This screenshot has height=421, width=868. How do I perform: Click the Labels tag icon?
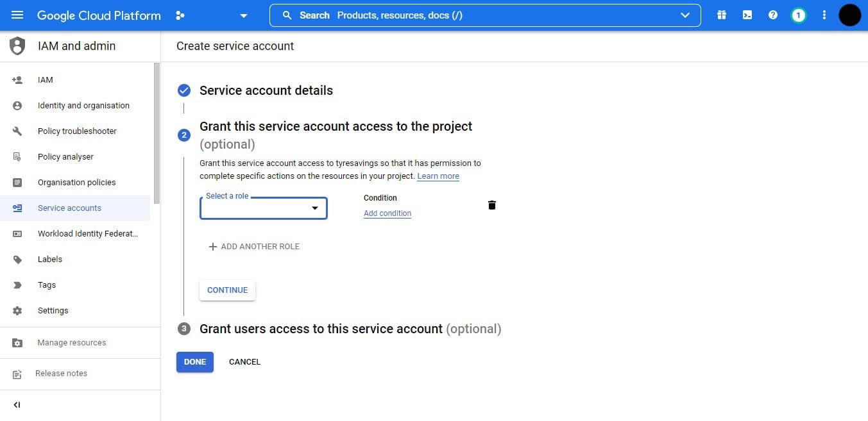(x=17, y=260)
